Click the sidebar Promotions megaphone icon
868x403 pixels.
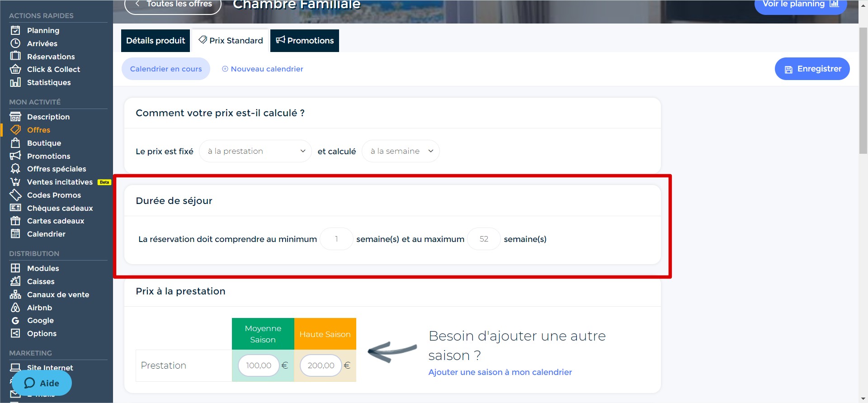(15, 156)
